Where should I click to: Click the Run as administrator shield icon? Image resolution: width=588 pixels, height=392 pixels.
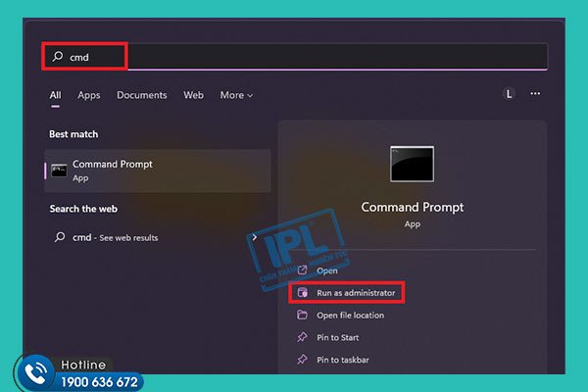coord(302,292)
